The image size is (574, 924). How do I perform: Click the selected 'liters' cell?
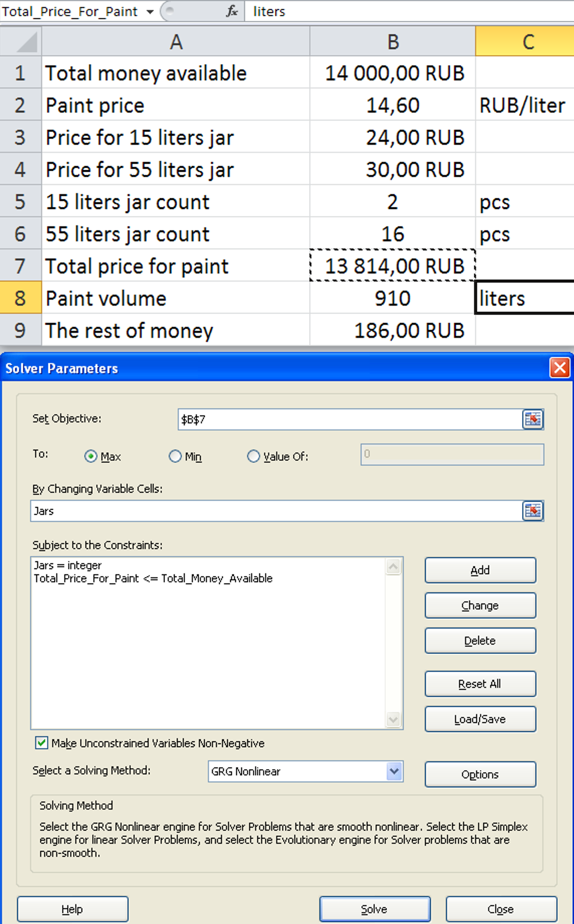coord(525,298)
